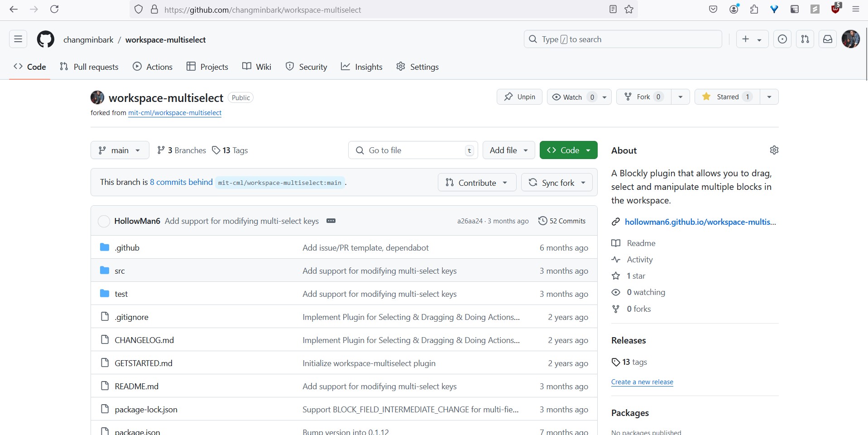This screenshot has width=868, height=435.
Task: Open the .github folder
Action: click(127, 247)
